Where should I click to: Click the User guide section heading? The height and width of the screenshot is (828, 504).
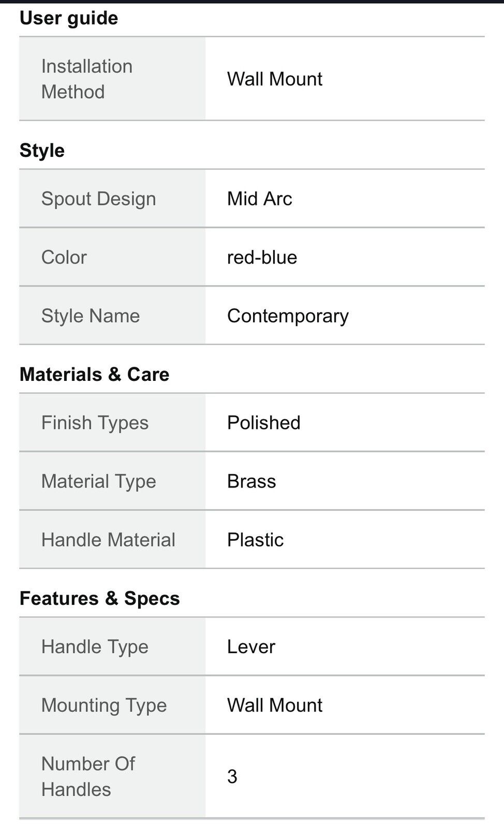pyautogui.click(x=69, y=18)
